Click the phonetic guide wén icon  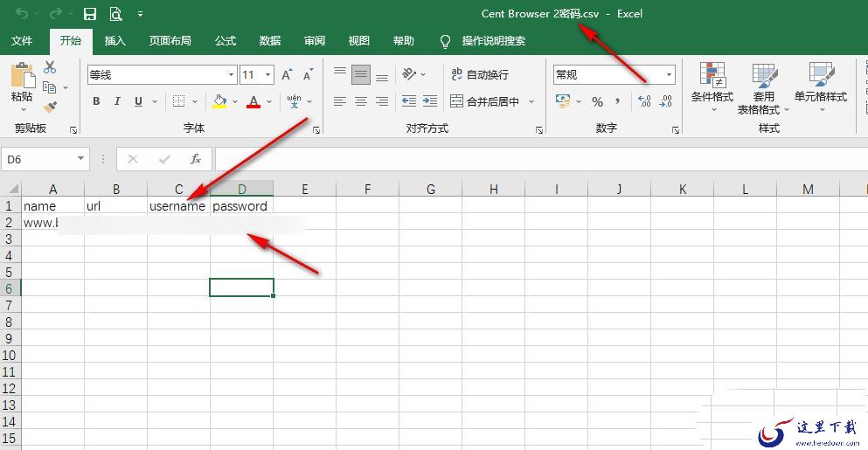[294, 101]
